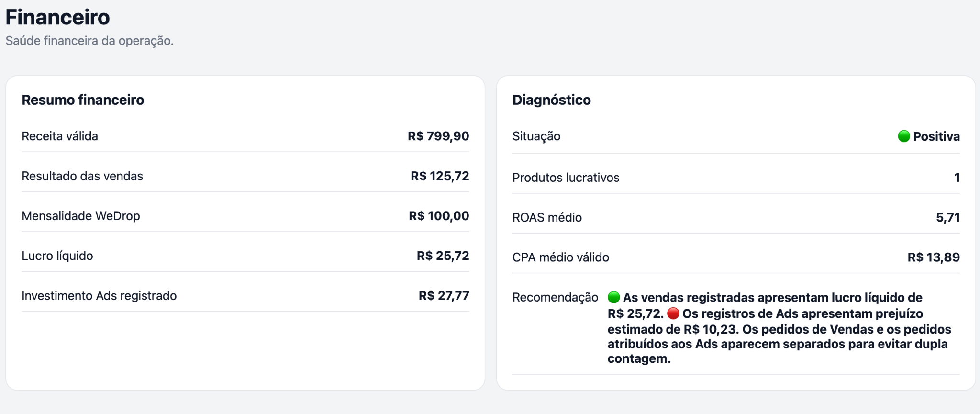Select the R$ 100,00 monthly fee value
This screenshot has height=414, width=980.
point(439,215)
